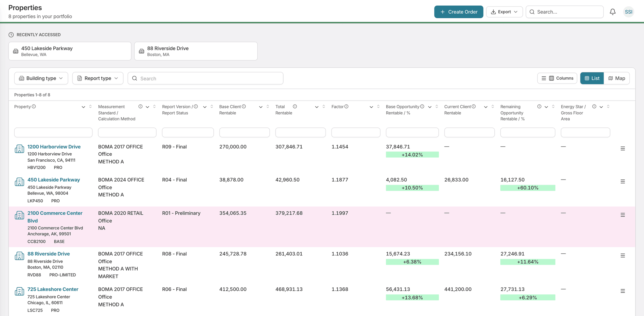Select the 234,156.10 current client value
The image size is (644, 316).
pos(458,254)
